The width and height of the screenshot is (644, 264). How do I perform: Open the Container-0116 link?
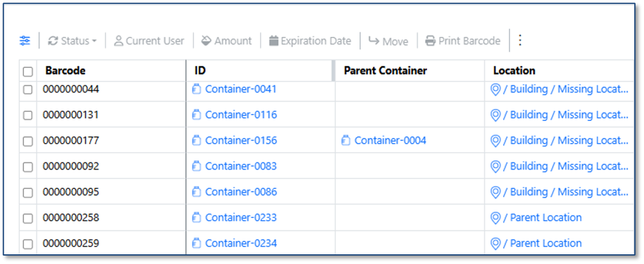pos(241,115)
